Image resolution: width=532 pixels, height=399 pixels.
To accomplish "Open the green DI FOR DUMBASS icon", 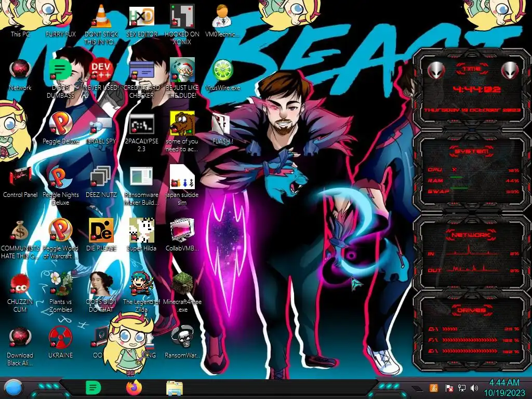I will 60,78.
